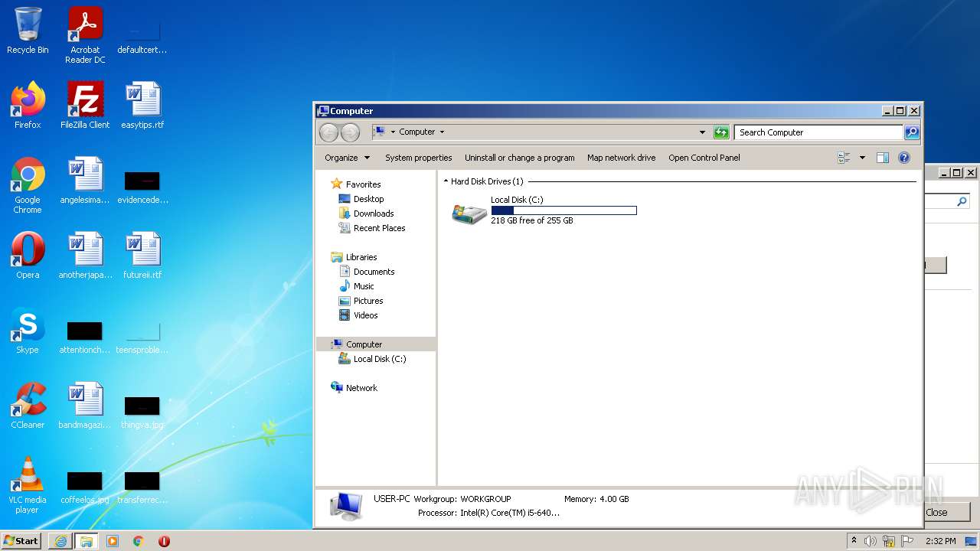Open Windows Media Player from taskbar
Image resolution: width=980 pixels, height=551 pixels.
pos(113,541)
